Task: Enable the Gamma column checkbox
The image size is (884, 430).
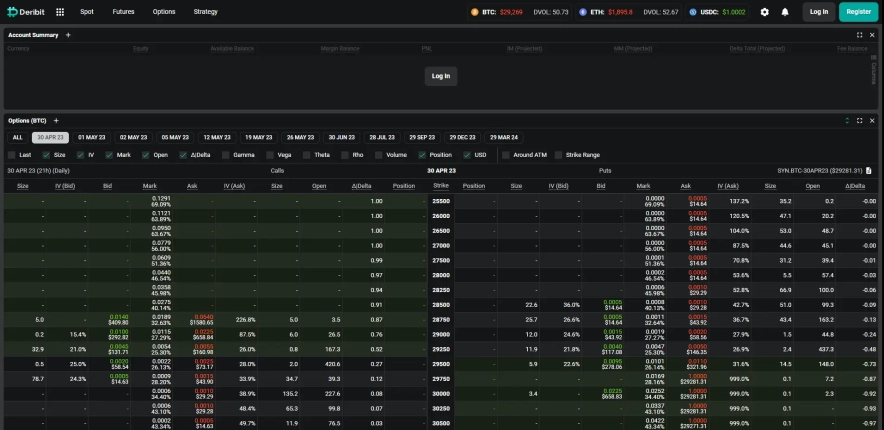Action: 227,155
